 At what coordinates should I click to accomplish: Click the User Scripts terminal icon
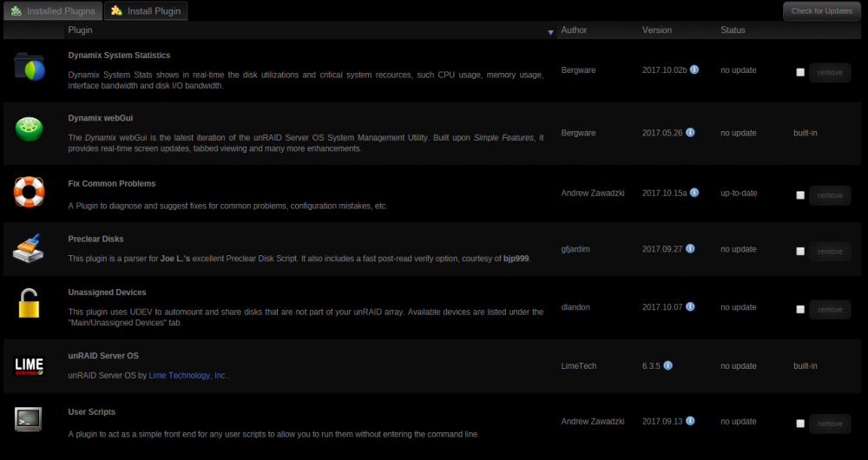coord(29,419)
